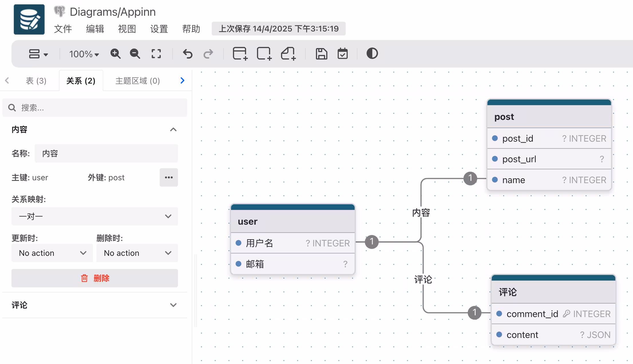Image resolution: width=633 pixels, height=364 pixels.
Task: Click the add subject area icon
Action: click(x=264, y=54)
